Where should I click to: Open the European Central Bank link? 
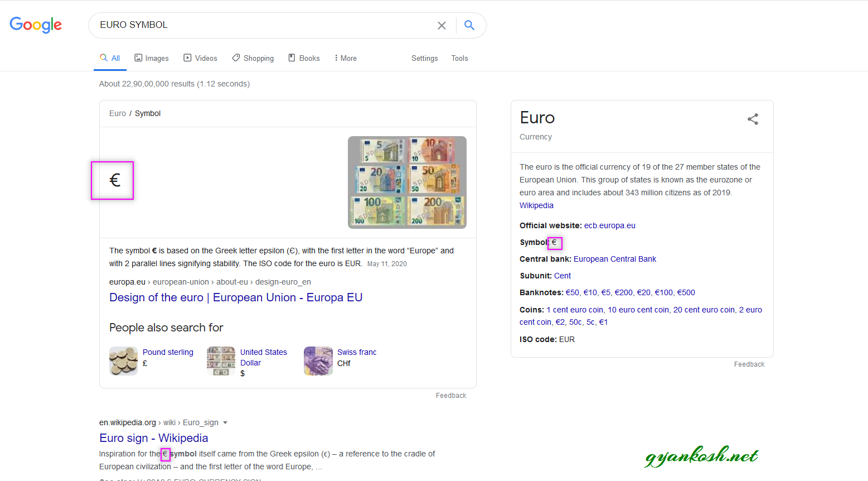tap(615, 259)
